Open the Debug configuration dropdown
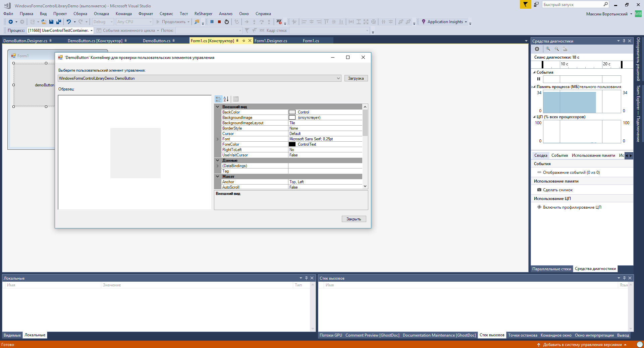 click(112, 22)
